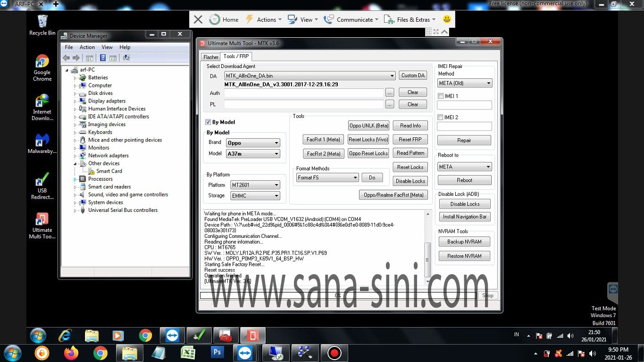Screen dimensions: 644x362
Task: Open the Help menu in Device Manager
Action: (x=125, y=47)
